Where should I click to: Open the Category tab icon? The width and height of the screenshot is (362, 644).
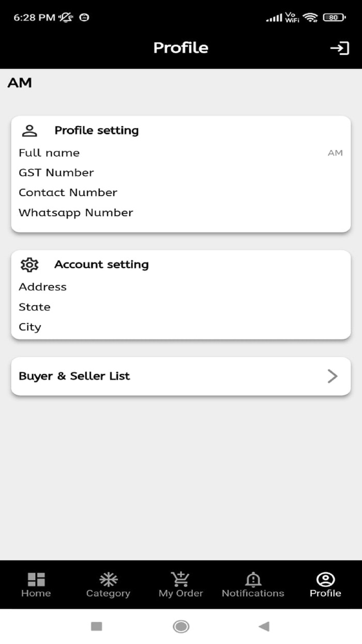coord(108,580)
